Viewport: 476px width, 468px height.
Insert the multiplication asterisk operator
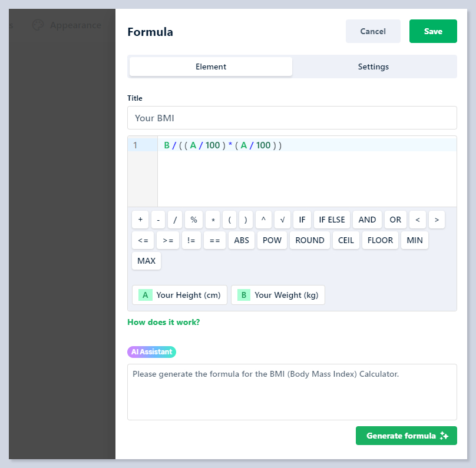213,220
